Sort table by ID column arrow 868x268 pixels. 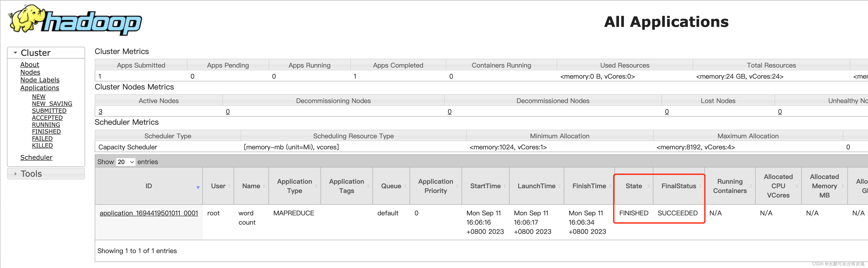tap(198, 187)
